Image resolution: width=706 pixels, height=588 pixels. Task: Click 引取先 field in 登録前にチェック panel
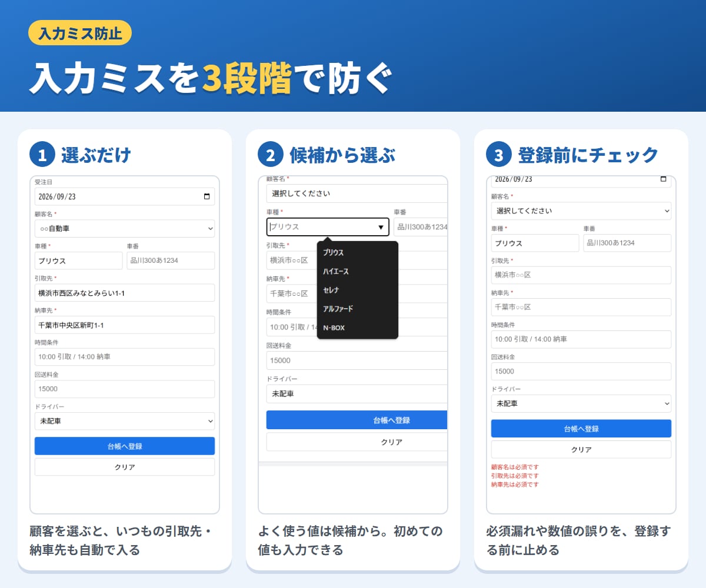pyautogui.click(x=581, y=275)
